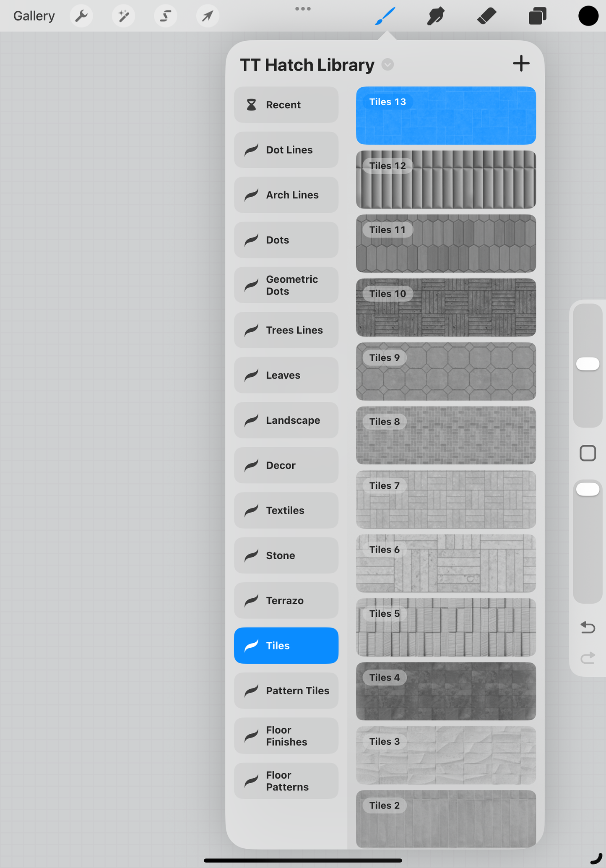Open the Decor brush set
606x868 pixels.
286,465
